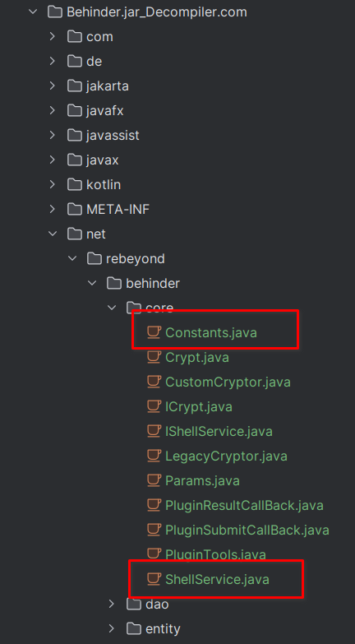Viewport: 355px width, 644px height.
Task: Open ICrypt.java from the core package
Action: tap(199, 406)
